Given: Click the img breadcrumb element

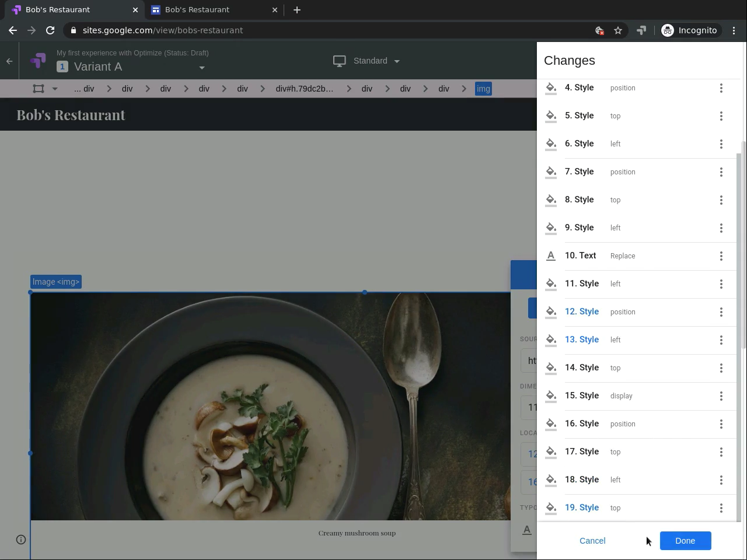Looking at the screenshot, I should [x=483, y=89].
